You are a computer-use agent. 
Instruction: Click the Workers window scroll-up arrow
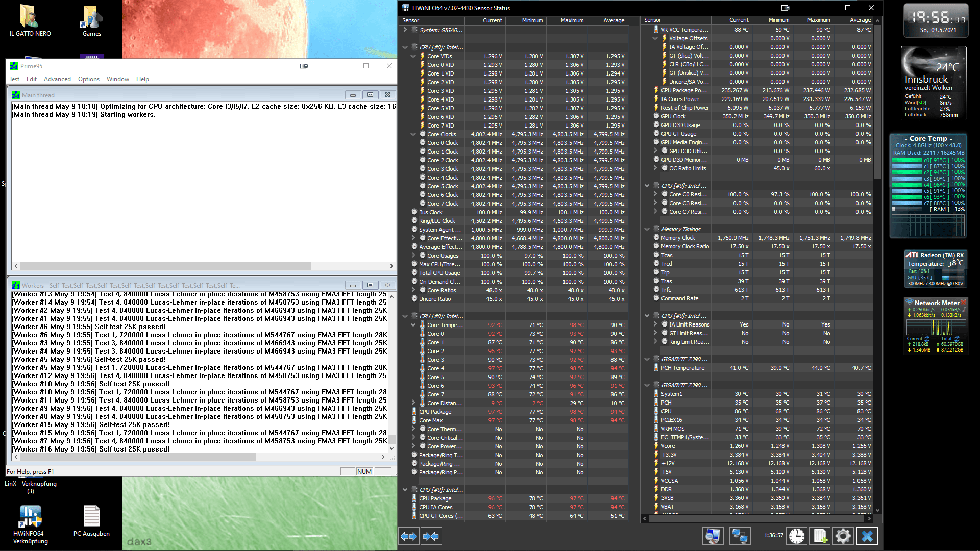(x=391, y=296)
